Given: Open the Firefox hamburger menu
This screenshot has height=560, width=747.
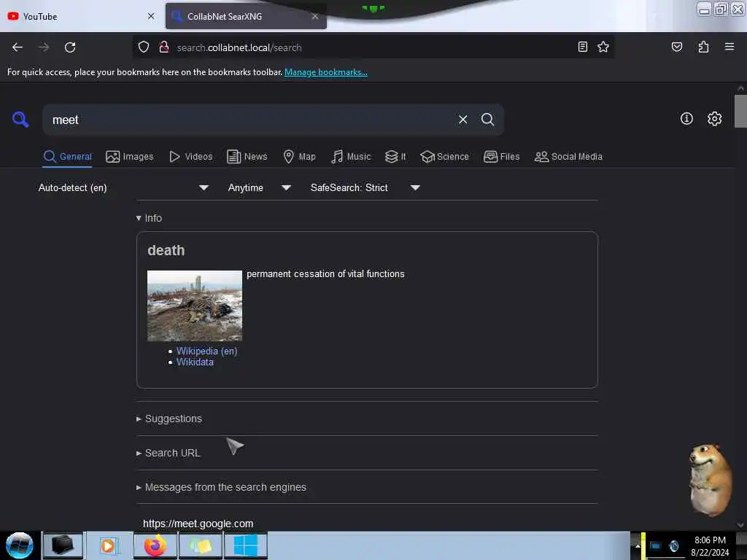Looking at the screenshot, I should click(729, 47).
